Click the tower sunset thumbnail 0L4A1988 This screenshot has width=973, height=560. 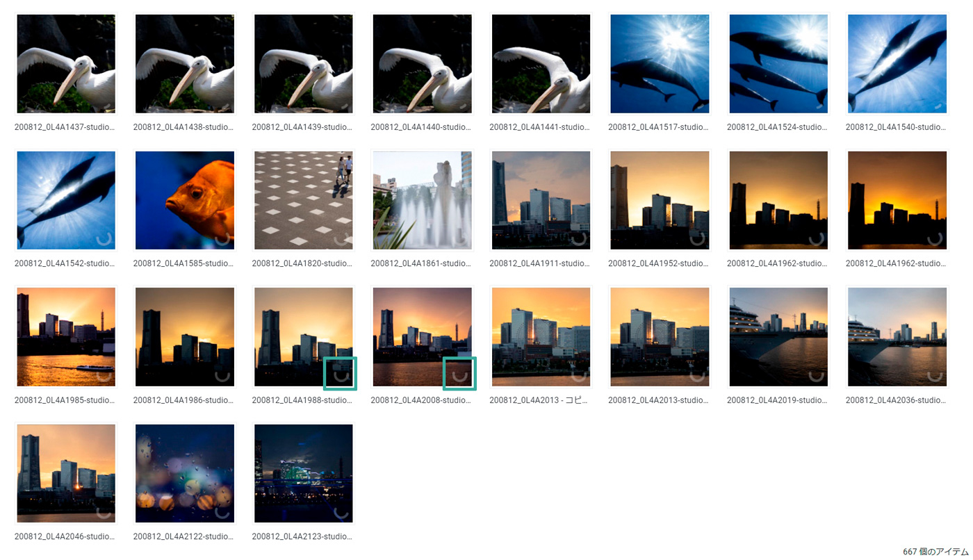[x=304, y=337]
